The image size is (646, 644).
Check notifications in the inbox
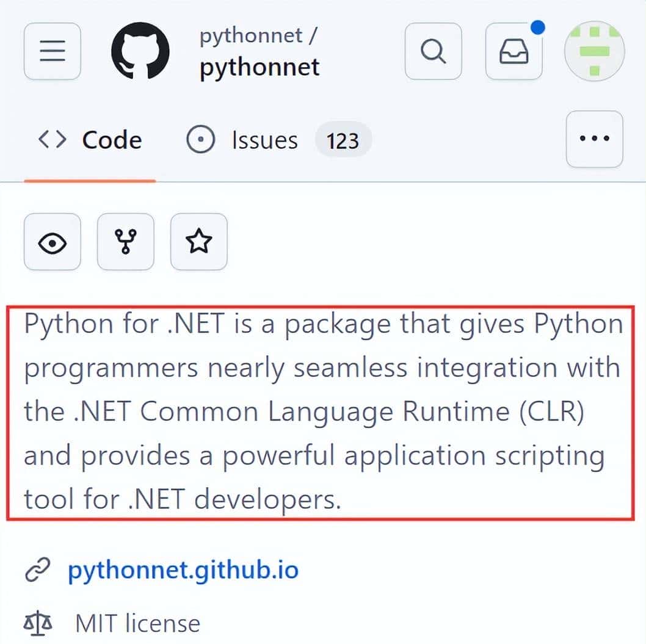(514, 52)
